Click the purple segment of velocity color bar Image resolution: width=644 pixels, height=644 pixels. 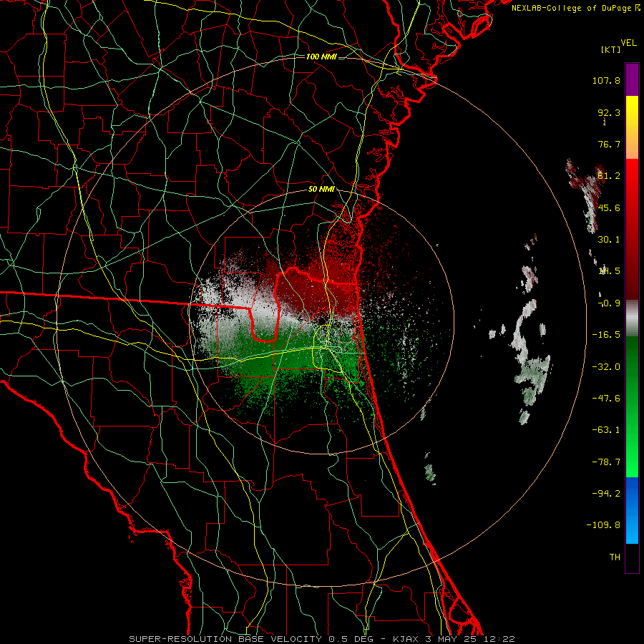pos(632,79)
